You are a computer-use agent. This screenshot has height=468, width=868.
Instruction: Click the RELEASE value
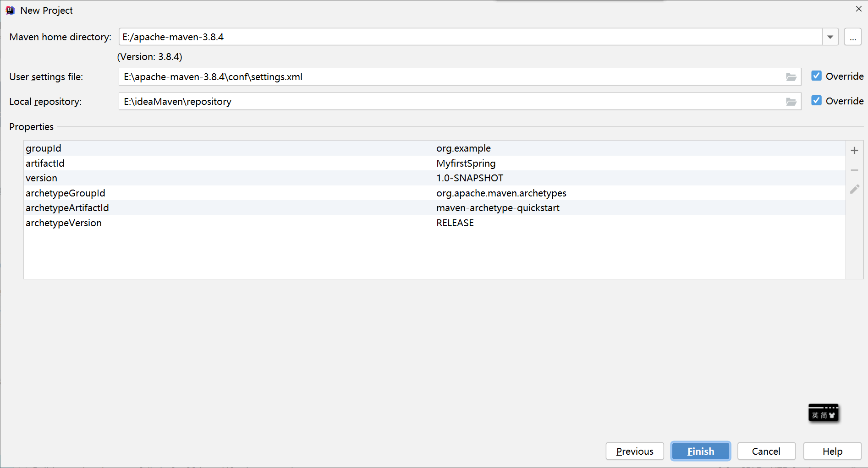pyautogui.click(x=455, y=223)
